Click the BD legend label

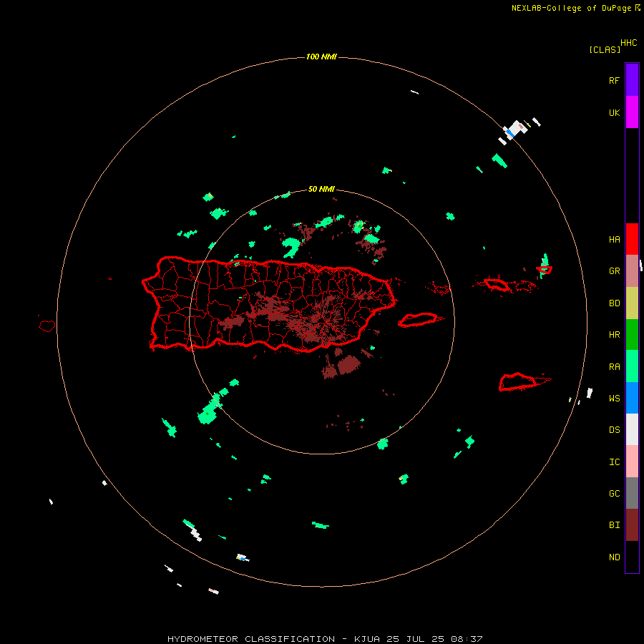tap(614, 303)
